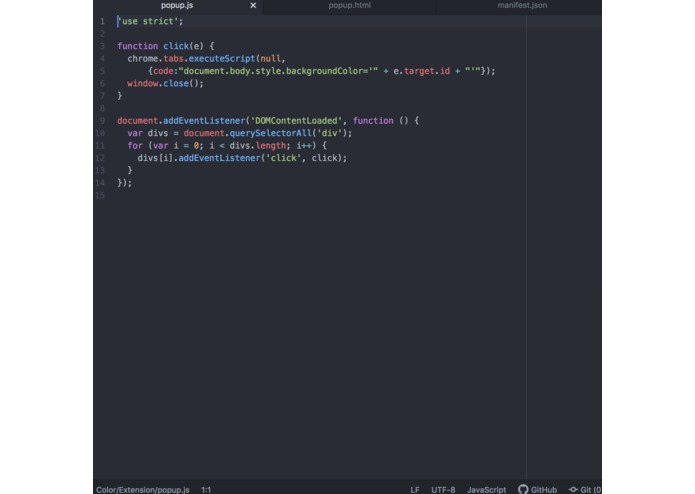Viewport: 695px width, 494px height.
Task: Click e.target.id on line 5
Action: point(422,71)
